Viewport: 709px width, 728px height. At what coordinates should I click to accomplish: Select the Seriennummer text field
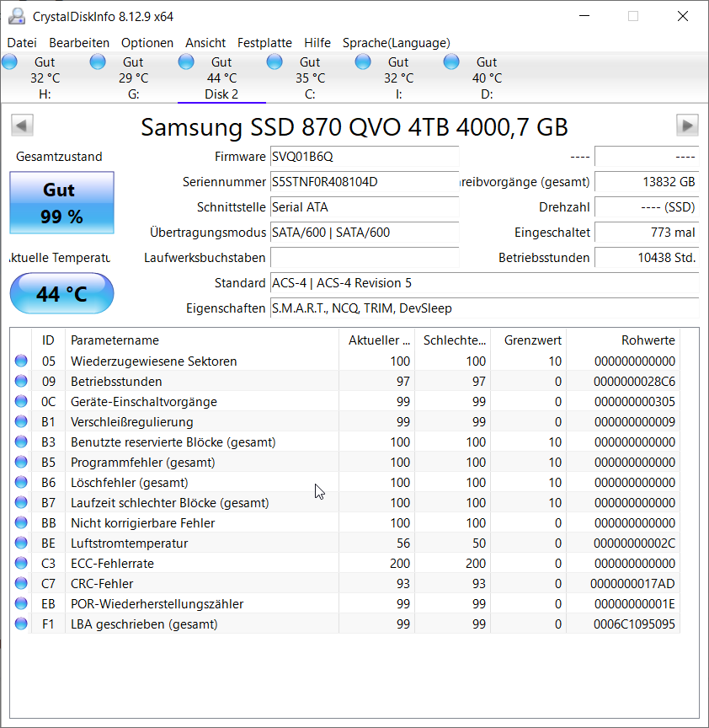(x=364, y=183)
